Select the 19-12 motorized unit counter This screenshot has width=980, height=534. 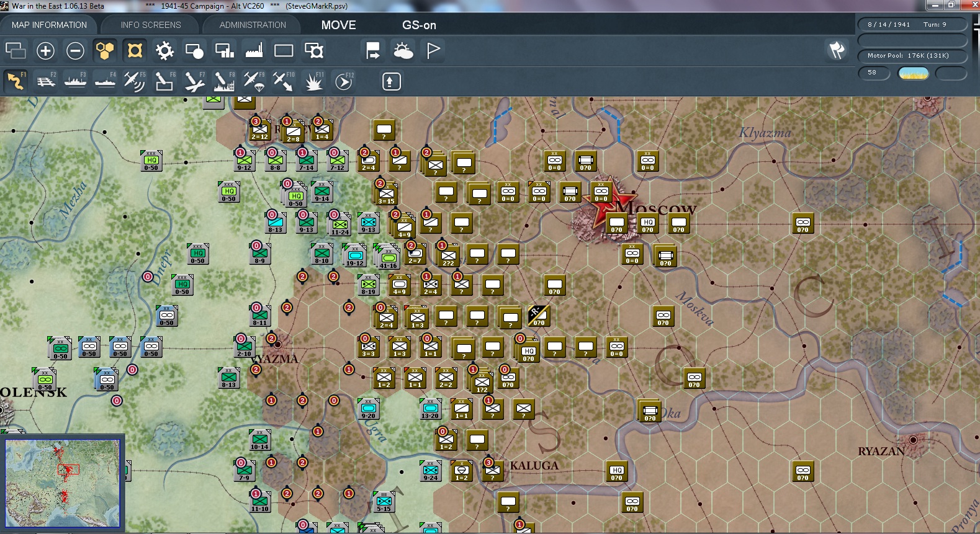(355, 256)
